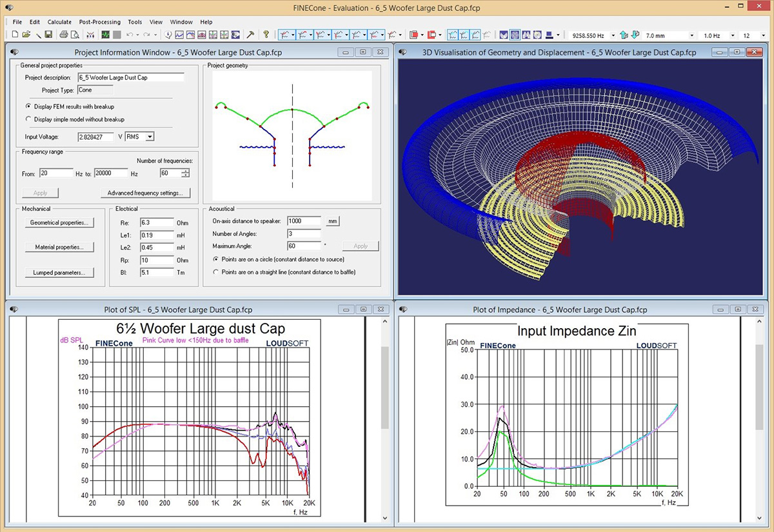The width and height of the screenshot is (774, 532).
Task: Click the Redo arrow icon
Action: (x=146, y=34)
